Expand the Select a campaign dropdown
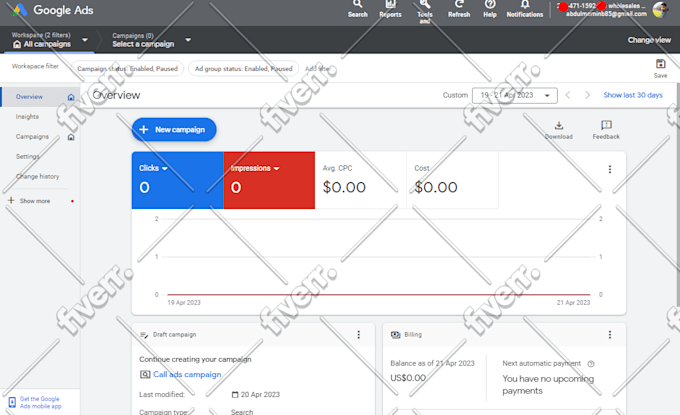 [188, 40]
